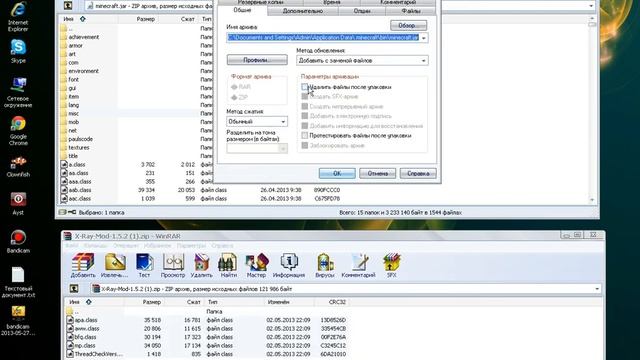Toggle Добавить электронную подпись checkbox
This screenshot has height=360, width=640.
(304, 116)
